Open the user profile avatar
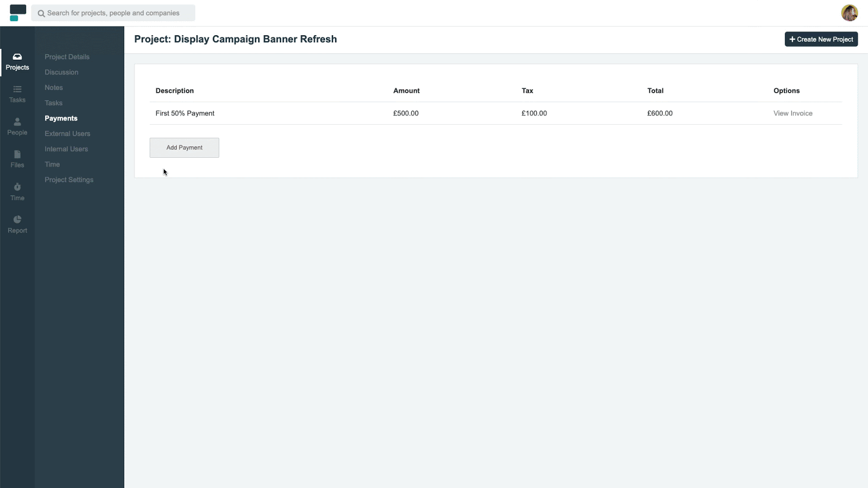 click(849, 12)
